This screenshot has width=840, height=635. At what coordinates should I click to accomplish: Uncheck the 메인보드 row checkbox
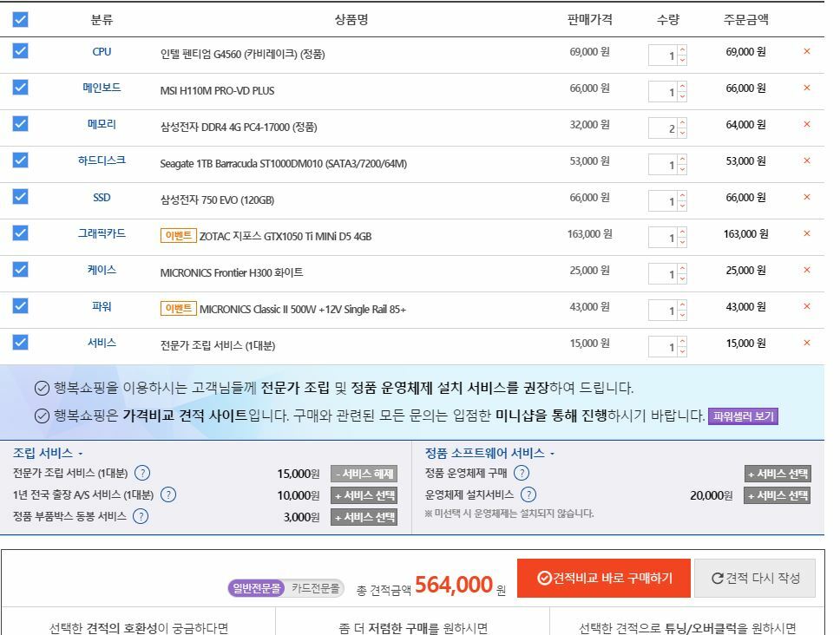[20, 88]
